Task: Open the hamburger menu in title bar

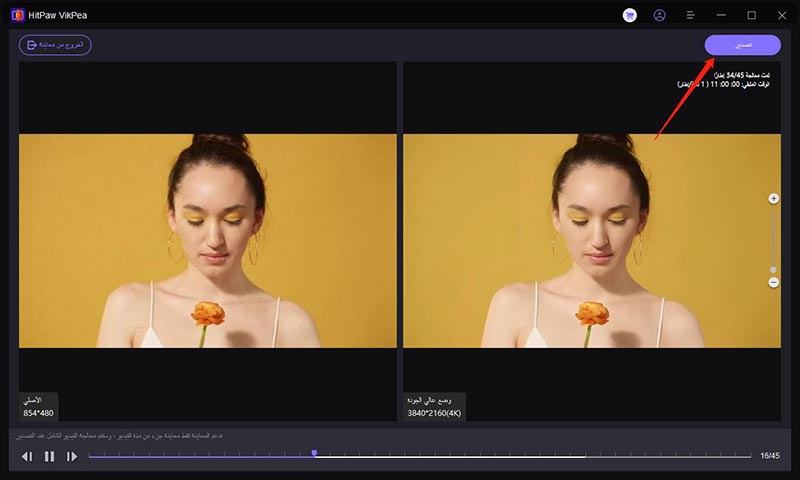Action: point(690,15)
